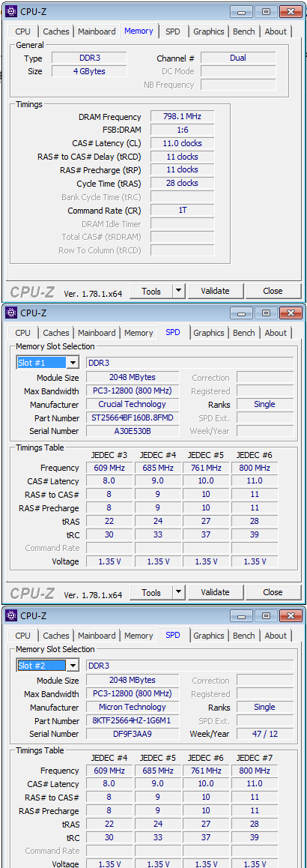The image size is (307, 868).
Task: Click the Type DDR3 field in General
Action: click(x=89, y=58)
